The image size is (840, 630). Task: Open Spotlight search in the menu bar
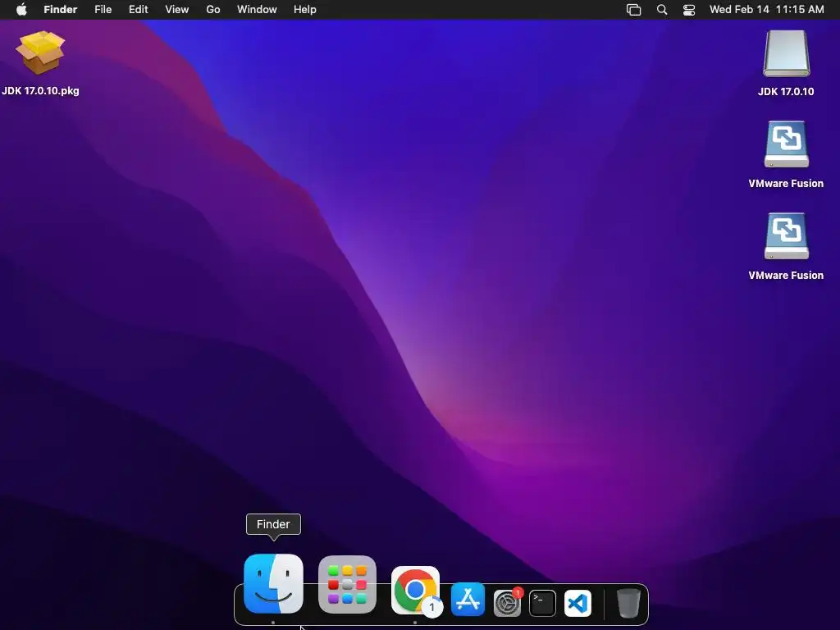click(662, 10)
